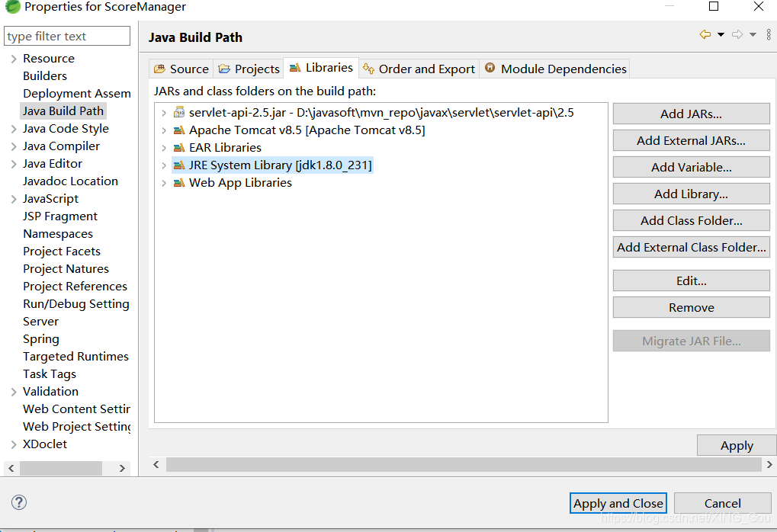Click the servlet-api-2.5.jar file icon

coord(179,113)
